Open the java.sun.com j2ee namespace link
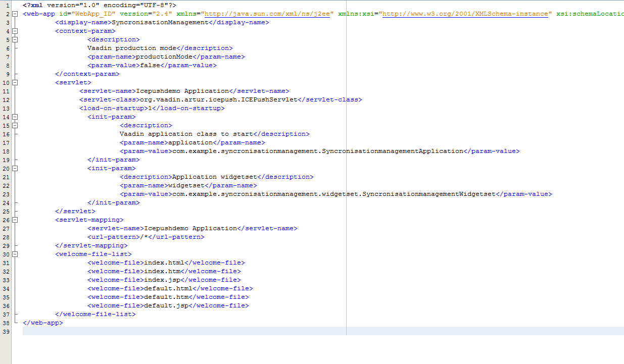 267,14
